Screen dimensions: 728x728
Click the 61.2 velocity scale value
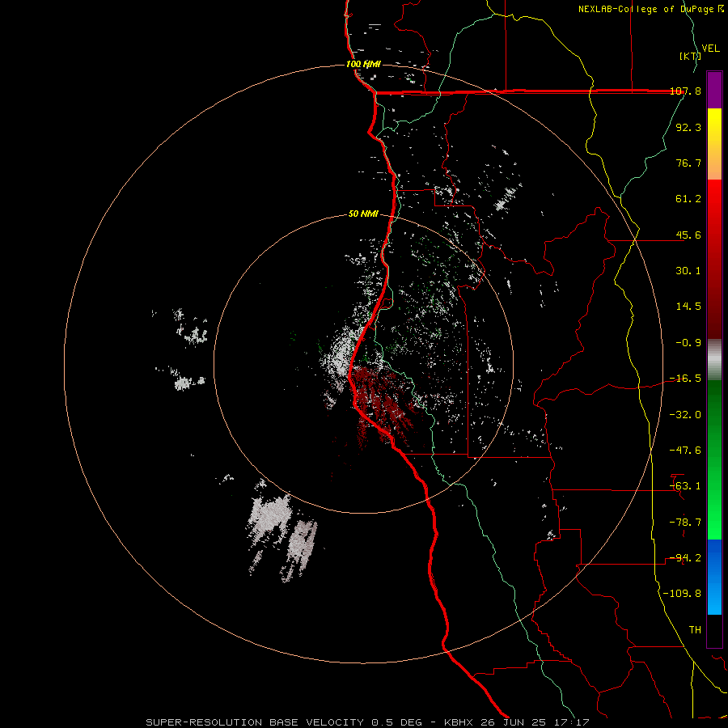coord(688,199)
